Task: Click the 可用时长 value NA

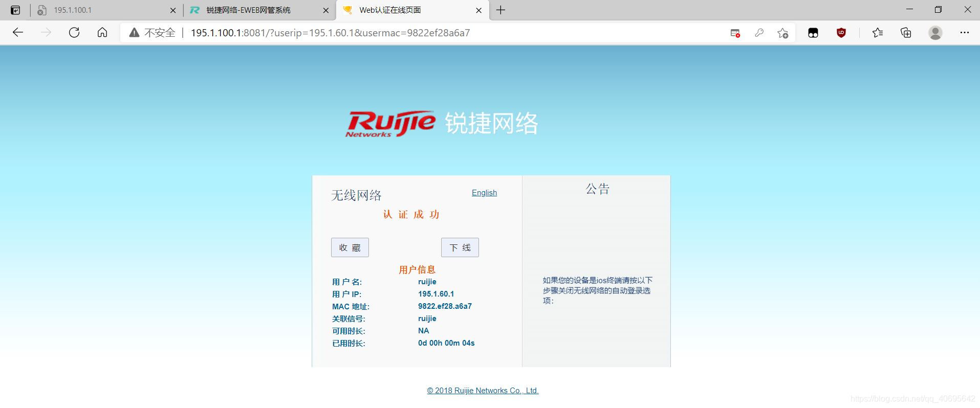Action: (x=423, y=331)
